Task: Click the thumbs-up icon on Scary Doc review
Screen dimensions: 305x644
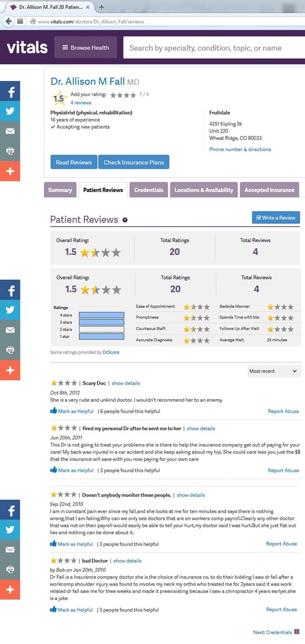Action: pyautogui.click(x=53, y=411)
